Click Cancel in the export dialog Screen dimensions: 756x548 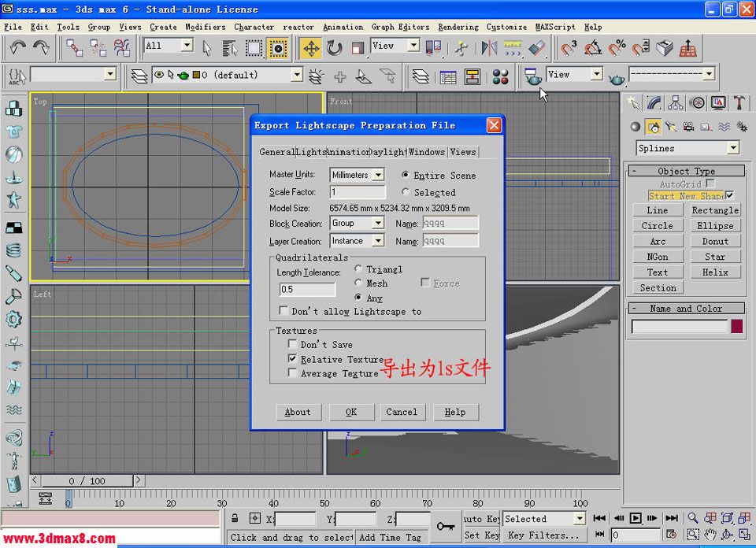(402, 412)
